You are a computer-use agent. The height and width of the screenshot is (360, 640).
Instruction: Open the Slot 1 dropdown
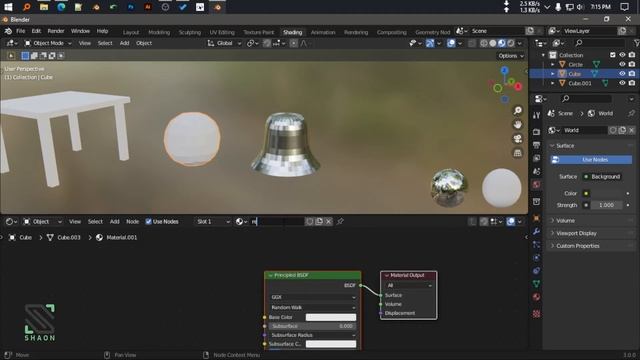coord(213,222)
